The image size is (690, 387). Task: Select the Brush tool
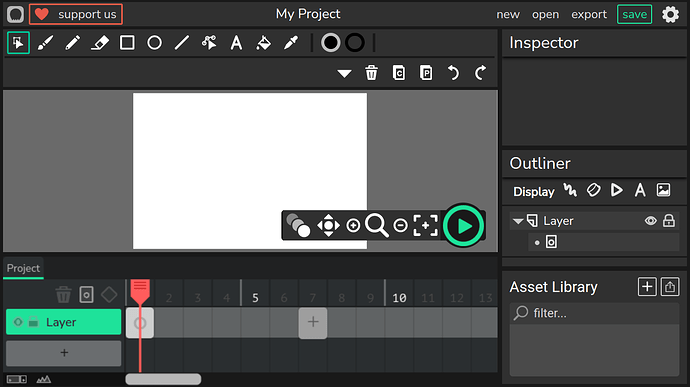point(45,43)
